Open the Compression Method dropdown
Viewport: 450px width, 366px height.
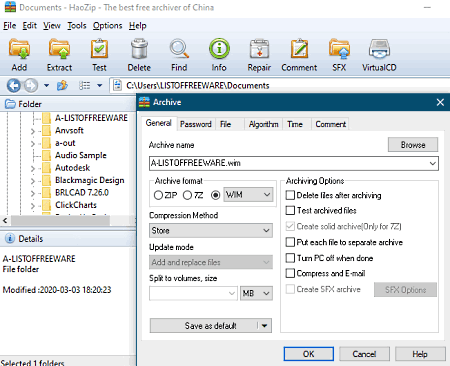[x=211, y=230]
